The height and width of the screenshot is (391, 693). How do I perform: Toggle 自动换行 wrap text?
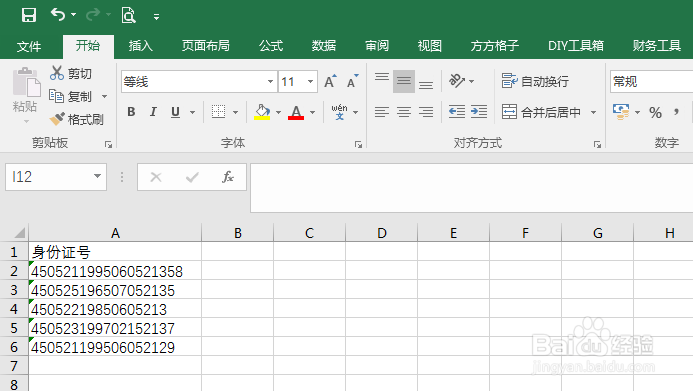coord(535,81)
